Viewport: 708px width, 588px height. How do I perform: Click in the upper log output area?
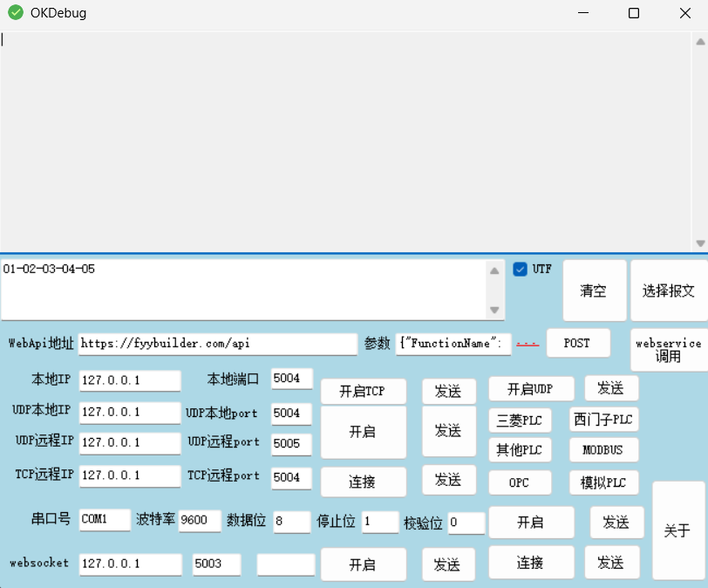tap(345, 141)
